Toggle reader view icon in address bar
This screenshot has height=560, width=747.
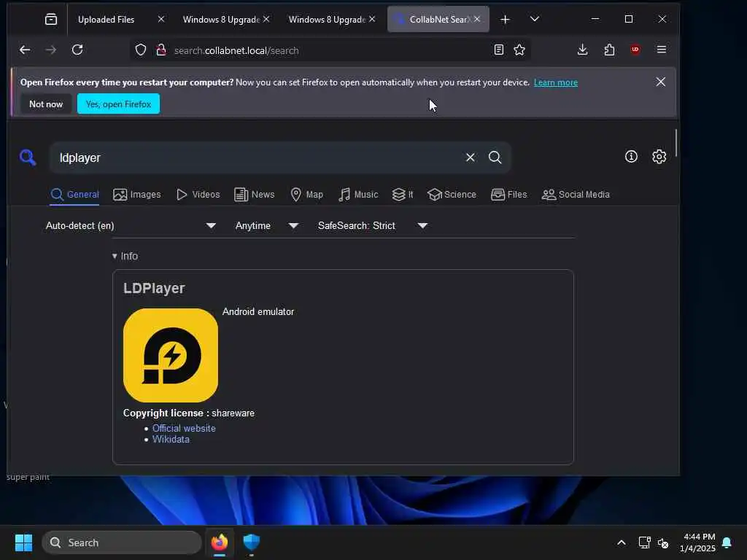tap(499, 50)
